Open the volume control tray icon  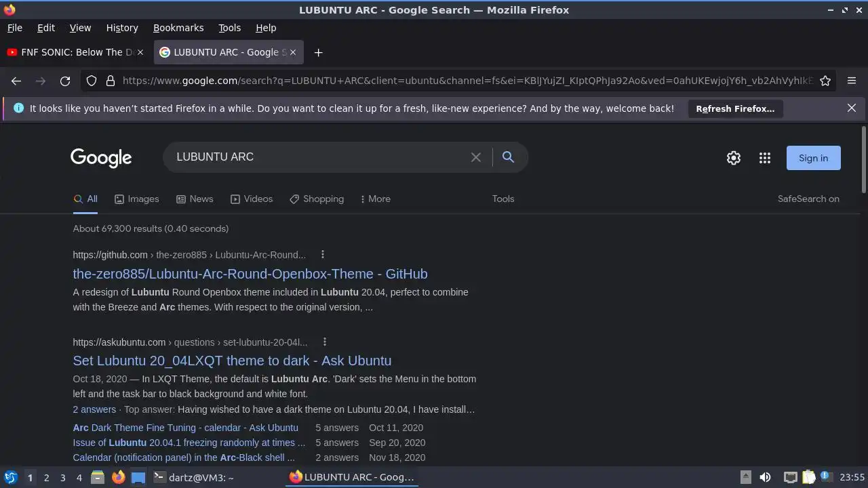(x=765, y=477)
